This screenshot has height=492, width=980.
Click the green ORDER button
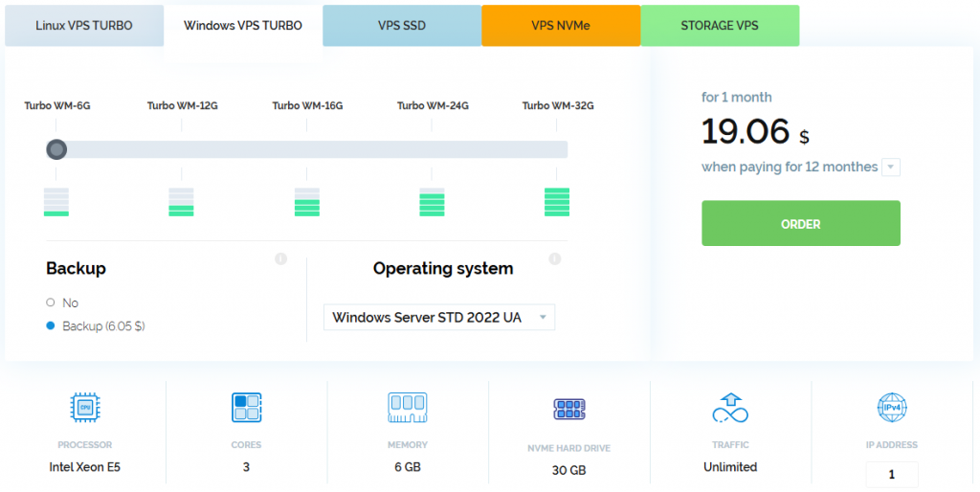[x=801, y=223]
